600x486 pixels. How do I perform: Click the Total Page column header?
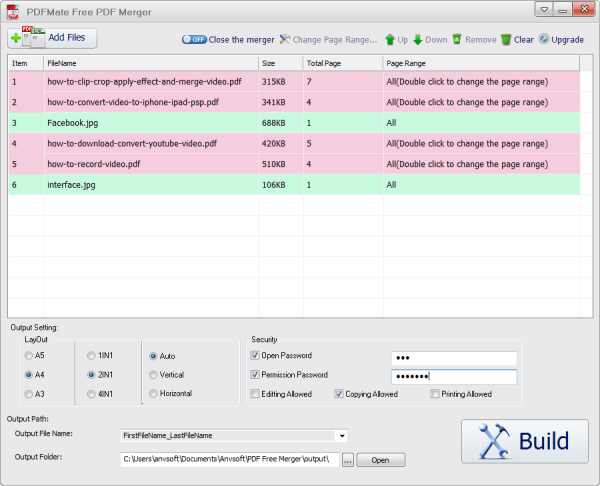(x=343, y=63)
